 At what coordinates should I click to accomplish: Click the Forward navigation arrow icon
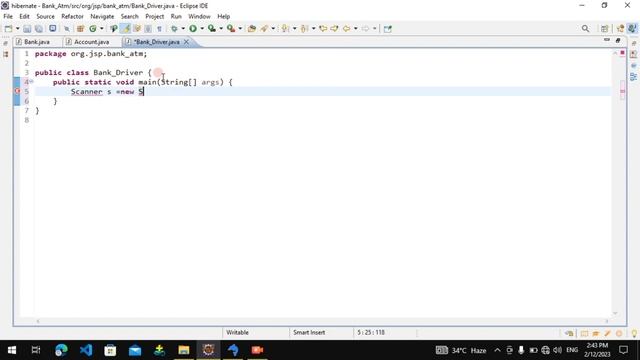(x=365, y=29)
